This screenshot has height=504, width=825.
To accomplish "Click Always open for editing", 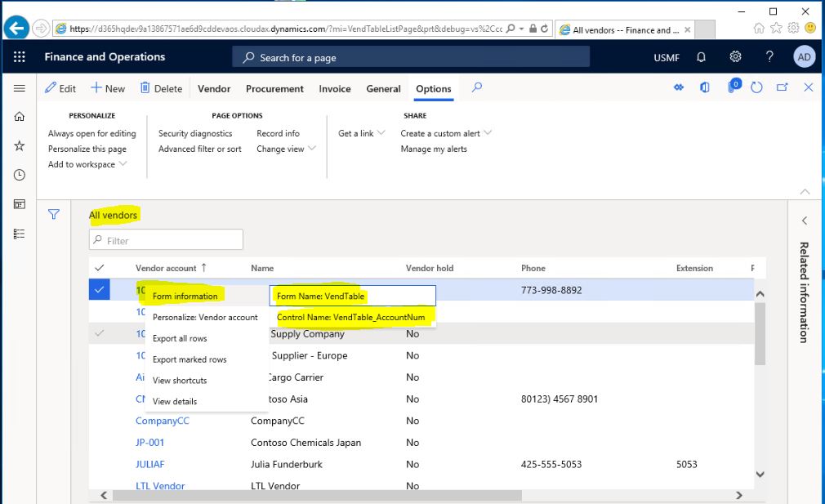I will tap(92, 134).
